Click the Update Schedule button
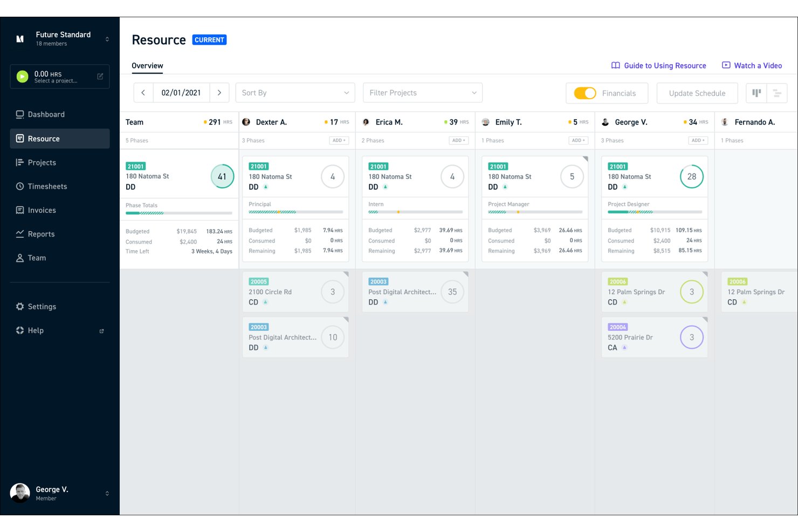The width and height of the screenshot is (798, 532). pos(697,93)
